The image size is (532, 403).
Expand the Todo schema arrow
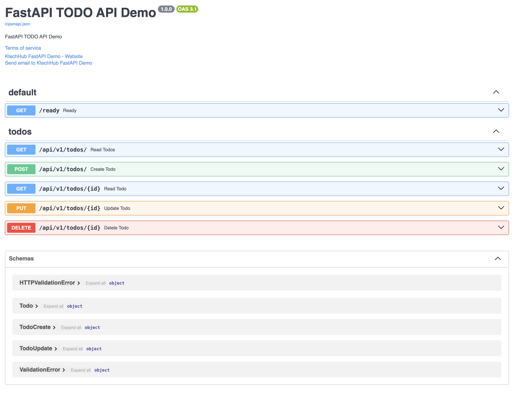(37, 306)
